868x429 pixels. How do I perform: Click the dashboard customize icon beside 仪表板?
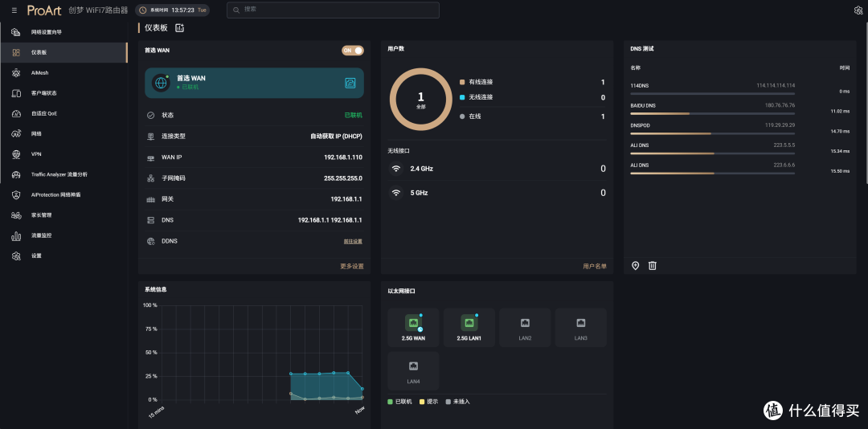[179, 27]
